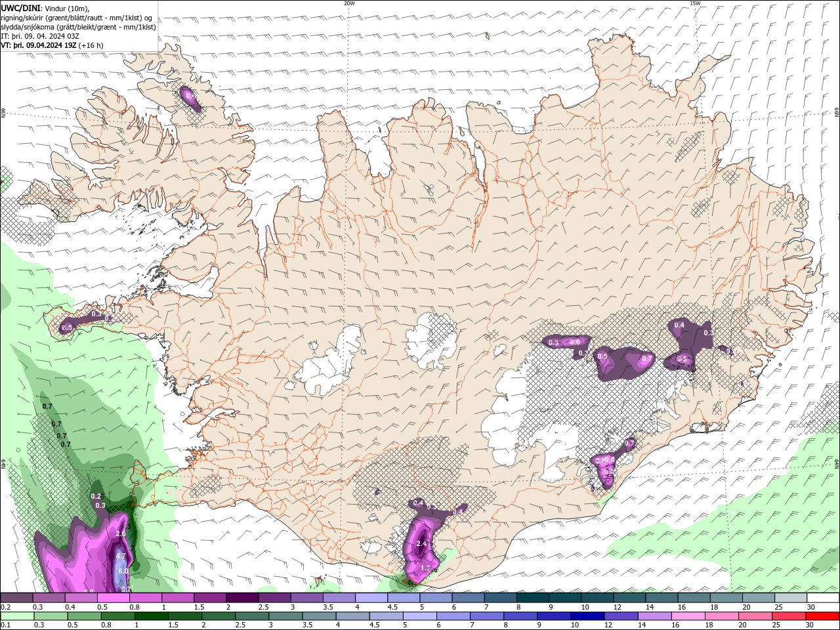Screen dimensions: 840x630
Task: Click the '1.2' precipitation value on the map
Action: 425,568
